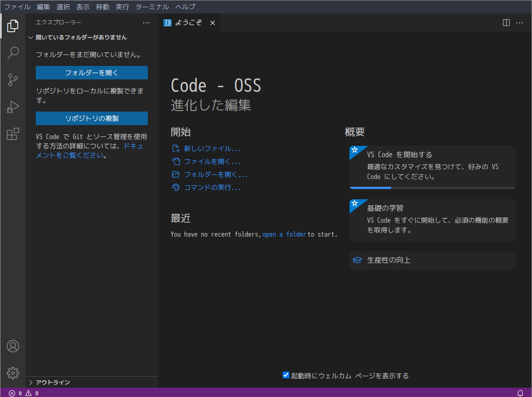Open the Run and Debug view icon
This screenshot has height=397, width=532.
tap(13, 107)
